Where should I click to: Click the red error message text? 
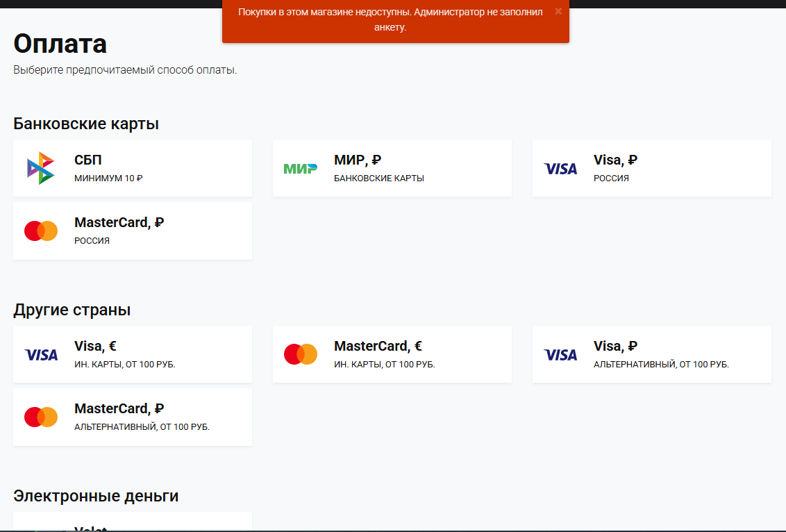(x=390, y=20)
